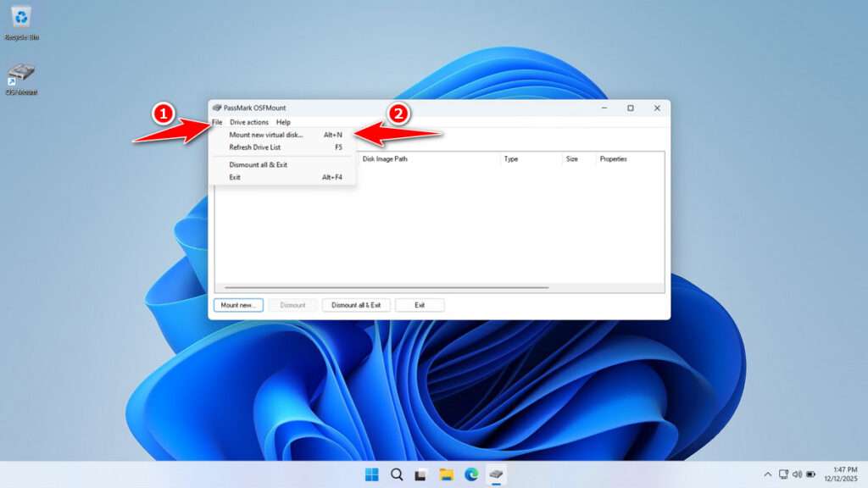Click the OSFMount icon in the taskbar
This screenshot has width=868, height=488.
coord(494,475)
